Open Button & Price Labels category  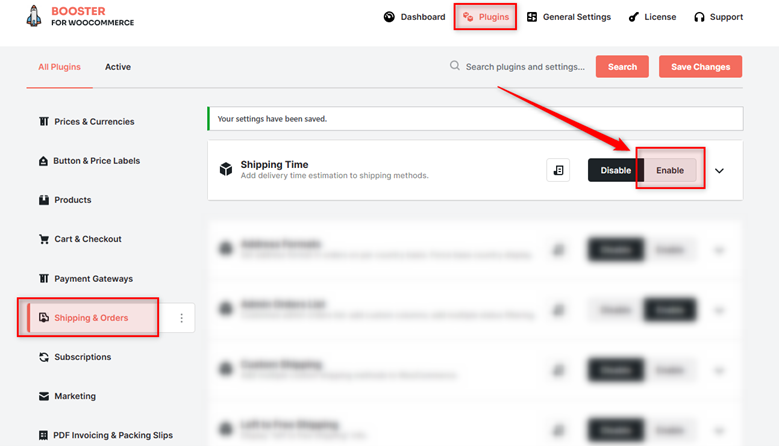(x=89, y=161)
